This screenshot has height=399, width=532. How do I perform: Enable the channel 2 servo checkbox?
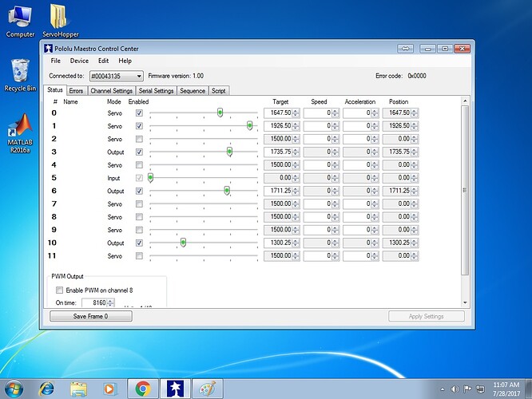pyautogui.click(x=140, y=139)
